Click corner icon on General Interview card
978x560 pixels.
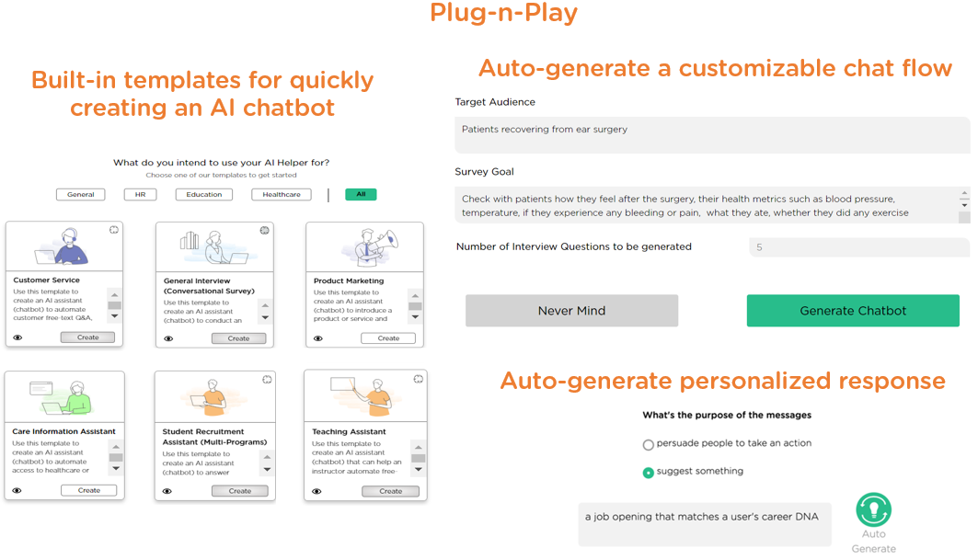click(x=264, y=231)
